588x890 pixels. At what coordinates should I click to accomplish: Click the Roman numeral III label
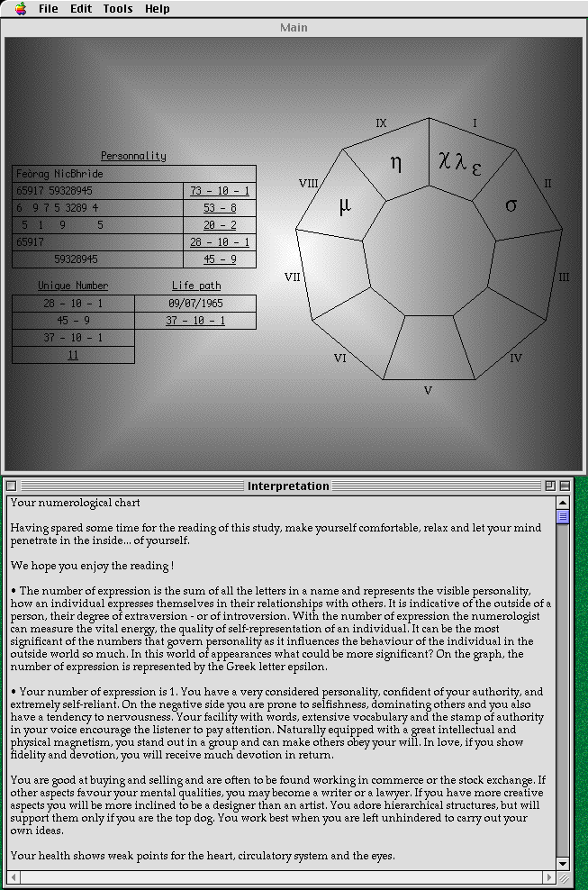click(x=564, y=277)
